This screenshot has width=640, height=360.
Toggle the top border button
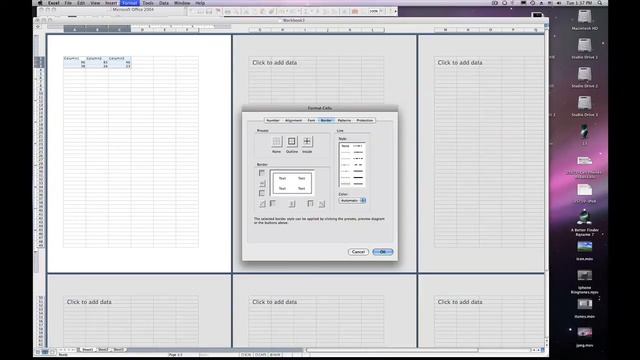[x=262, y=173]
